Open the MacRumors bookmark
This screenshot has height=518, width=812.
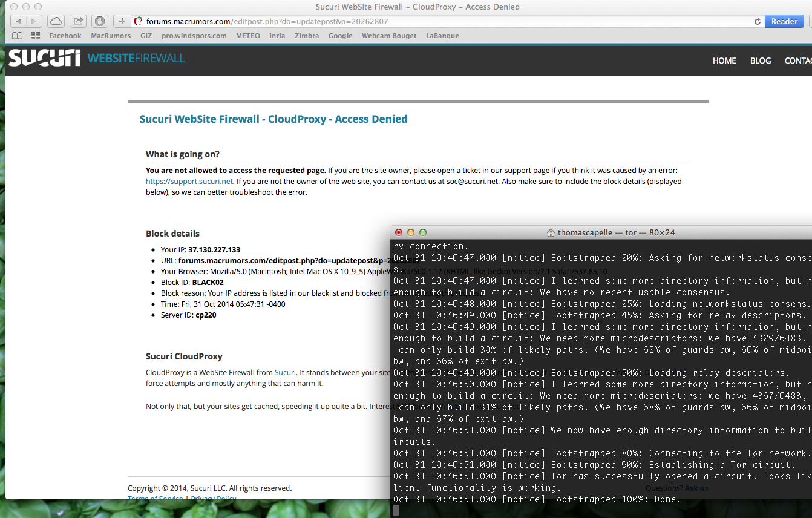111,36
